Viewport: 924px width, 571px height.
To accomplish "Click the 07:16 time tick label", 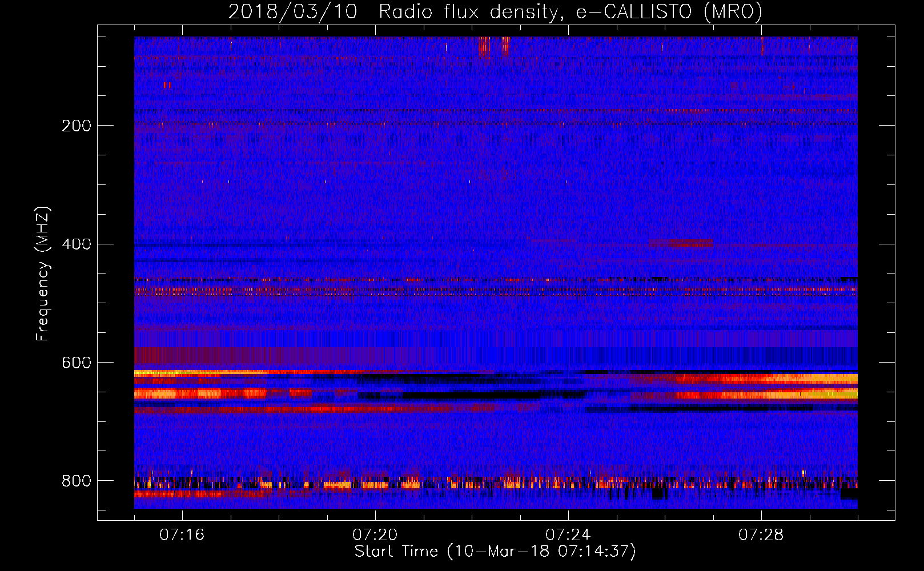I will [182, 535].
